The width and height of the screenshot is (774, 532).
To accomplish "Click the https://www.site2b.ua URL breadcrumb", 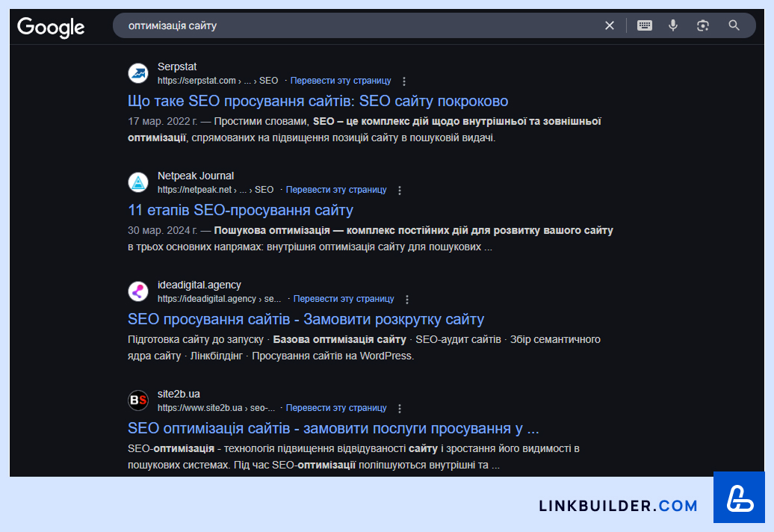I will pos(216,408).
